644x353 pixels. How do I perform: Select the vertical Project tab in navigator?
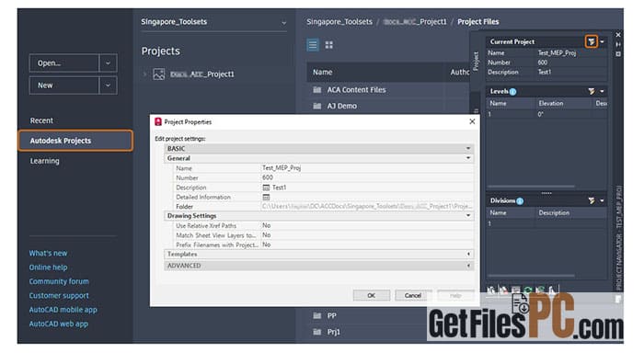(x=476, y=61)
